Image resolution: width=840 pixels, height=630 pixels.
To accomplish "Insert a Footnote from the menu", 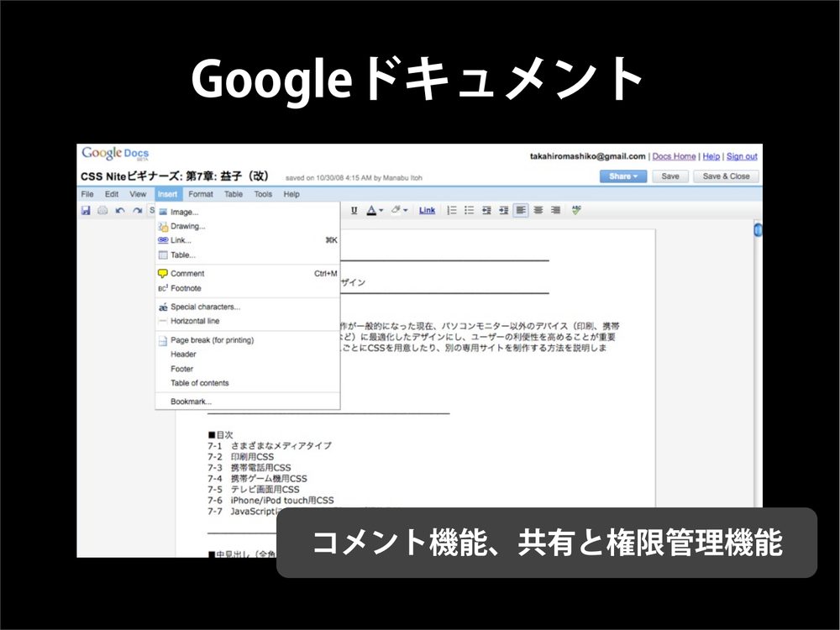I will pos(248,288).
